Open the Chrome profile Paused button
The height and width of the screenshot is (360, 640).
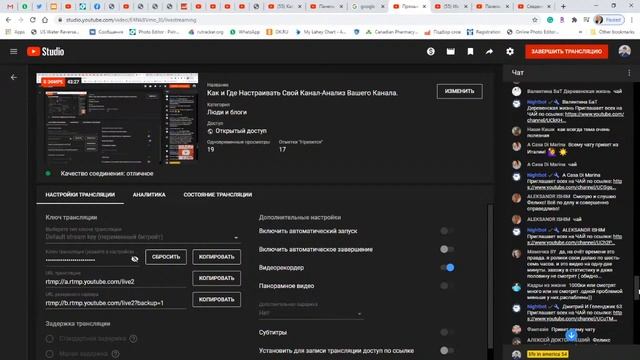609,20
